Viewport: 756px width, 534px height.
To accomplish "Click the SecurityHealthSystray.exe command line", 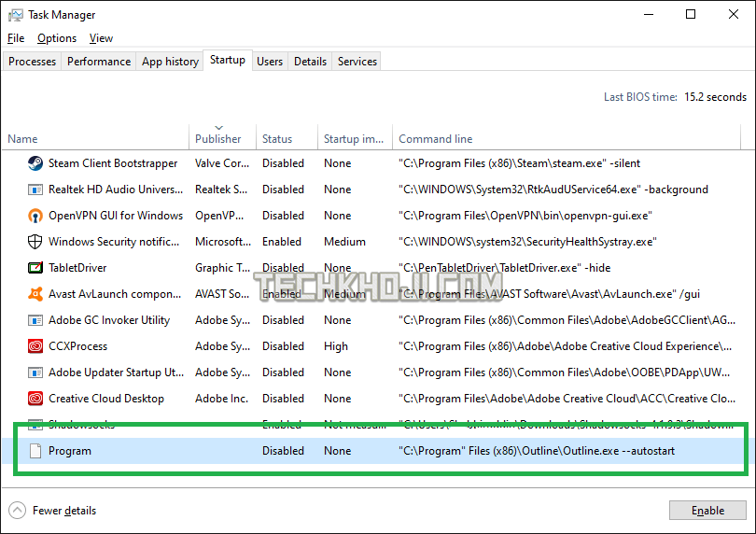I will click(527, 242).
